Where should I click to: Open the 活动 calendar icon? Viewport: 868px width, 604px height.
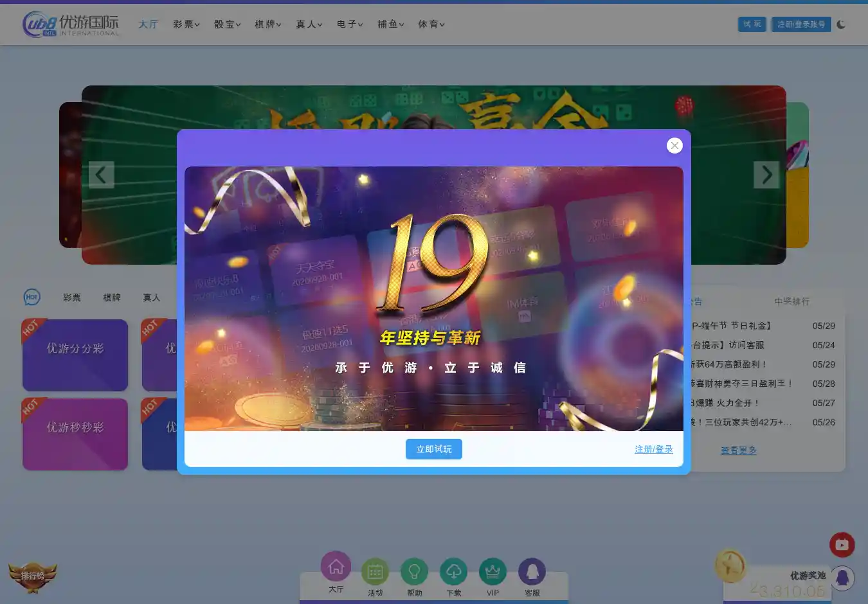coord(375,572)
